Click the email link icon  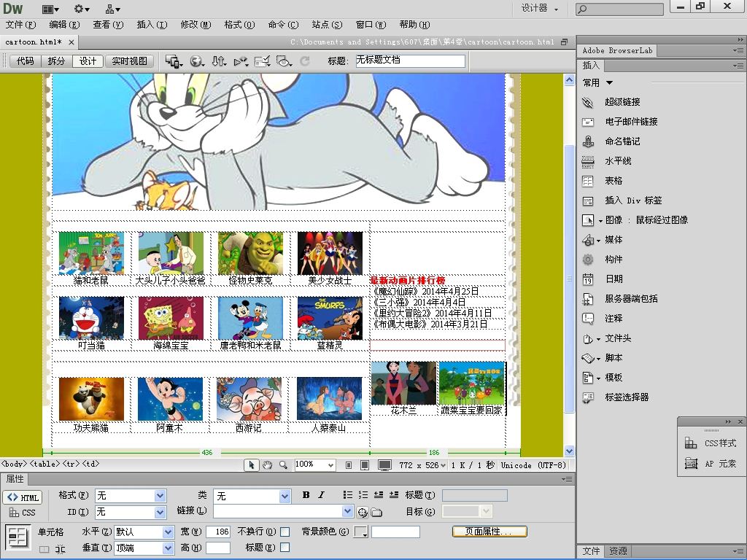(x=588, y=122)
